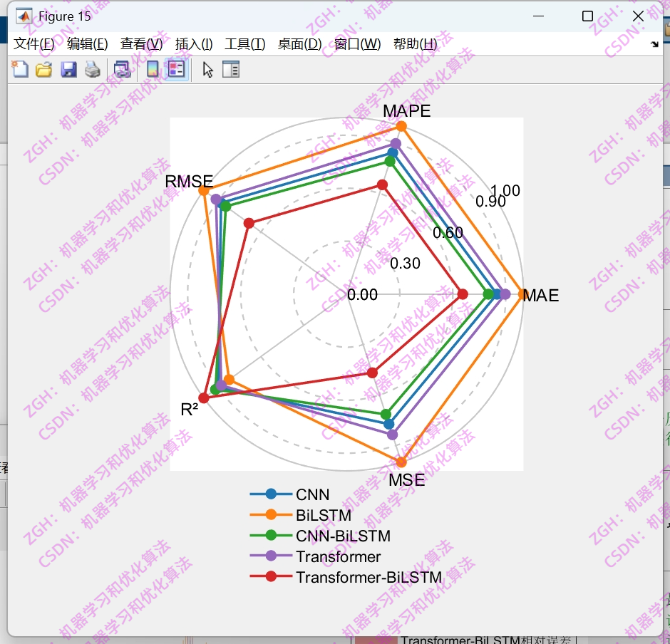Click the MAPE label on the radar chart
Viewport: 670px width, 644px height.
coord(406,111)
